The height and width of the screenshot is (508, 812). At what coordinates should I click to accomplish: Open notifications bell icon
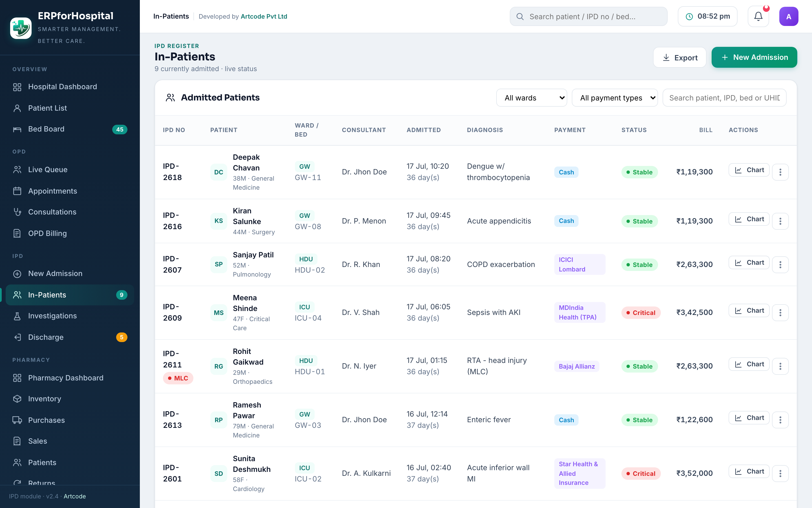(x=758, y=16)
